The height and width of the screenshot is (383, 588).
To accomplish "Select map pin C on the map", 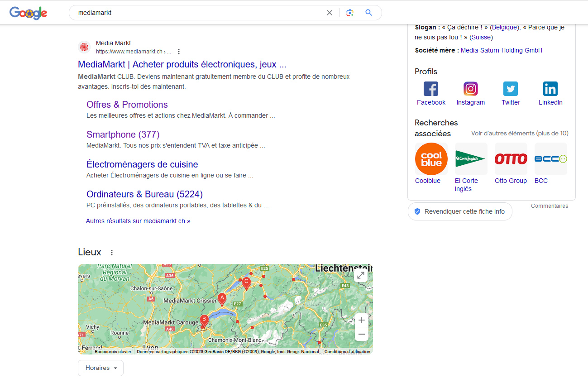I will point(246,283).
